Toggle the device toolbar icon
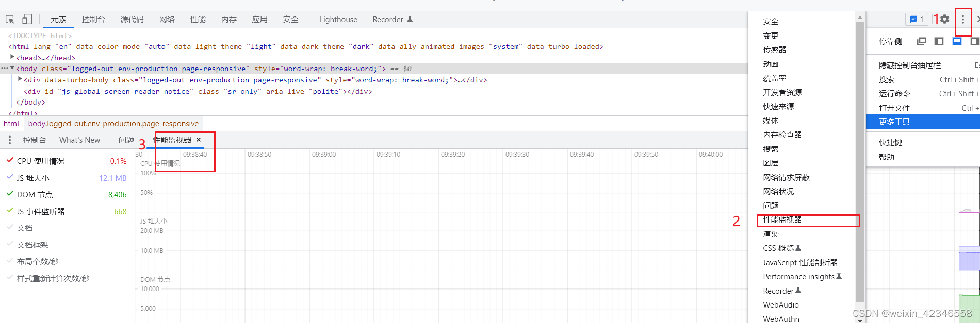Image resolution: width=980 pixels, height=323 pixels. pos(27,19)
